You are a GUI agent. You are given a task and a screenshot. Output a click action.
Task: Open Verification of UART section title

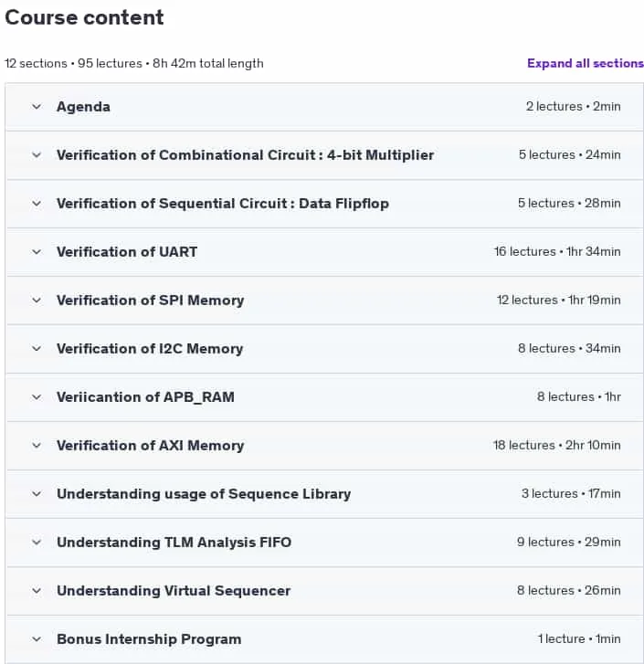127,252
